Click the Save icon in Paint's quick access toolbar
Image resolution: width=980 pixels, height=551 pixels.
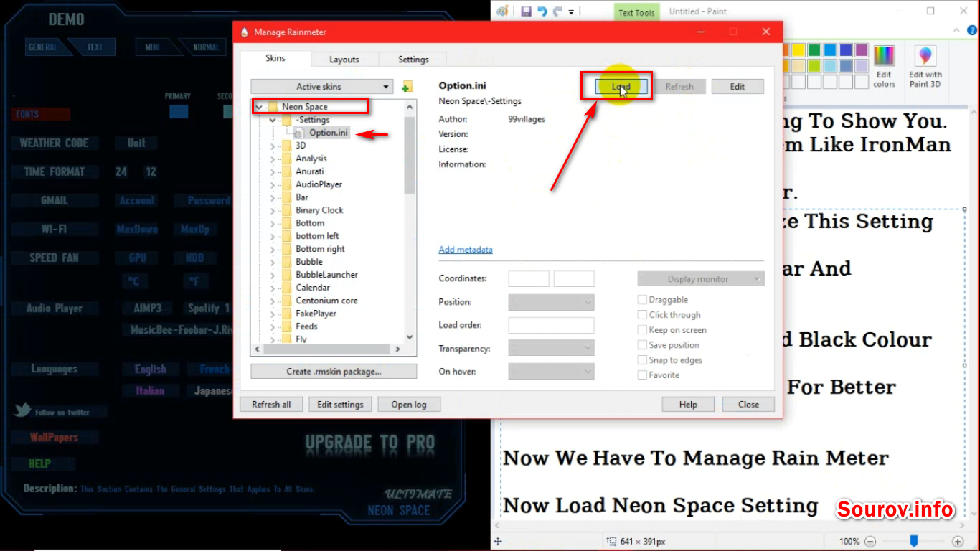pos(526,11)
